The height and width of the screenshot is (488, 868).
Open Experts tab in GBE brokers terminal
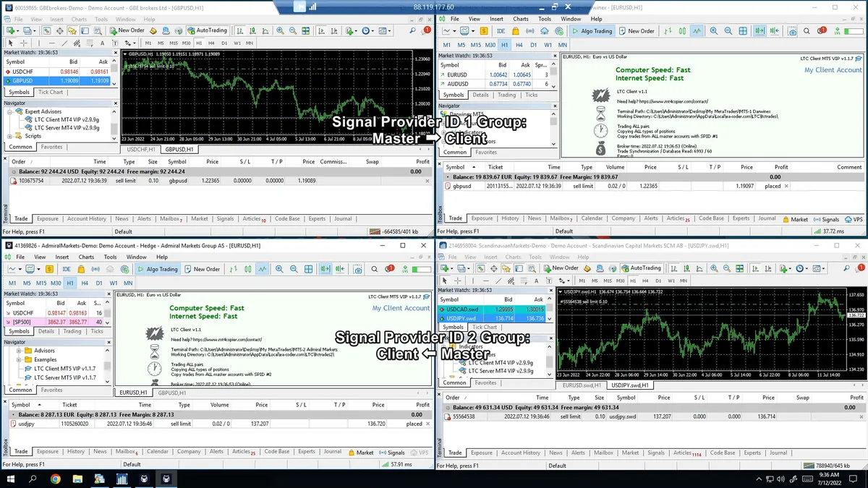317,218
